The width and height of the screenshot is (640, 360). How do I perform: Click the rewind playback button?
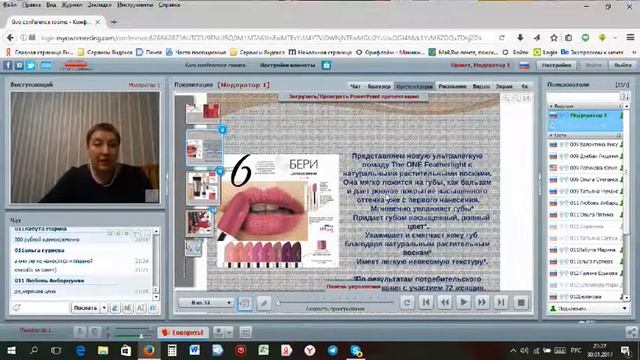pyautogui.click(x=445, y=302)
